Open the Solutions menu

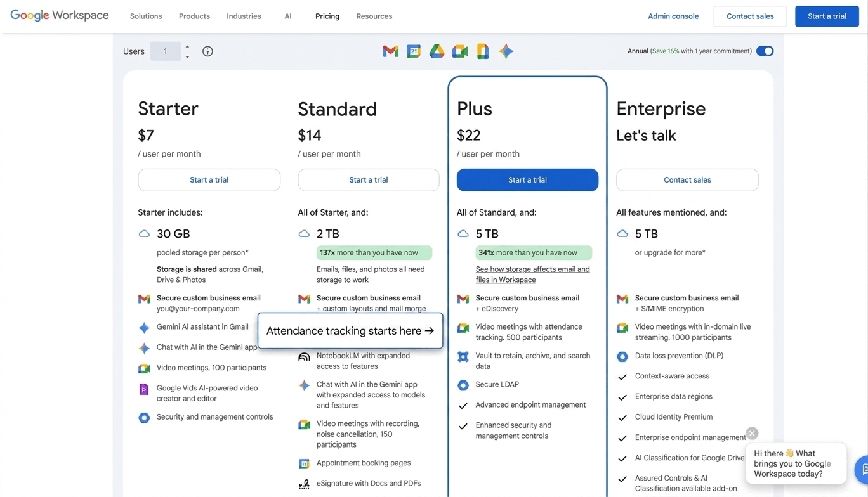pyautogui.click(x=146, y=16)
